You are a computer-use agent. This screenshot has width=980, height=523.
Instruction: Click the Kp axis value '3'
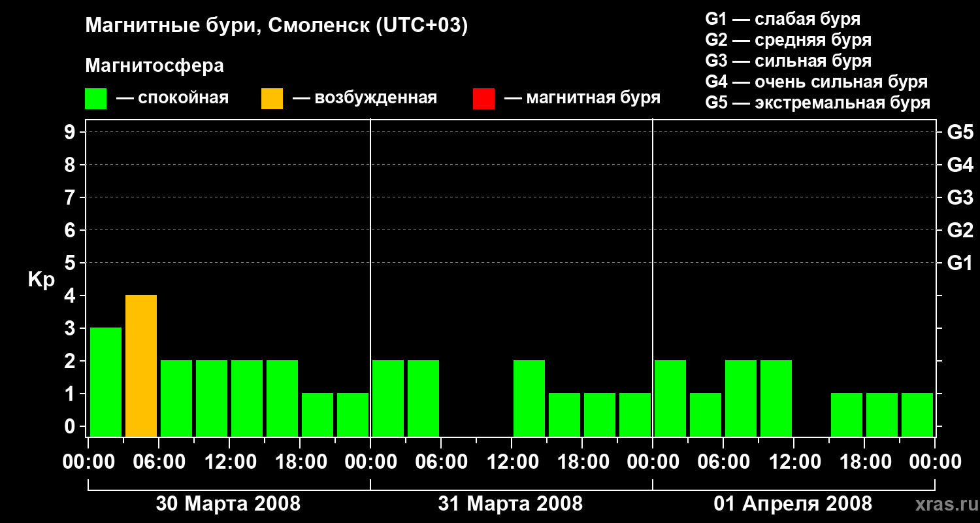coord(71,328)
